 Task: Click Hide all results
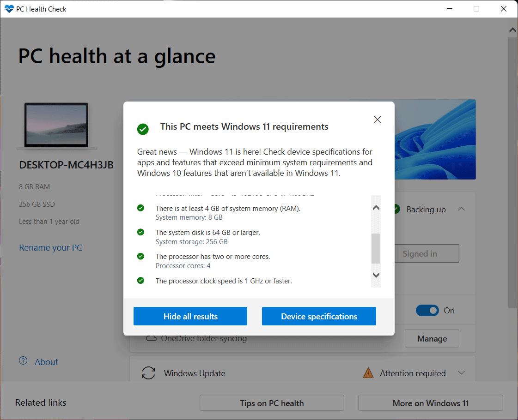[190, 316]
